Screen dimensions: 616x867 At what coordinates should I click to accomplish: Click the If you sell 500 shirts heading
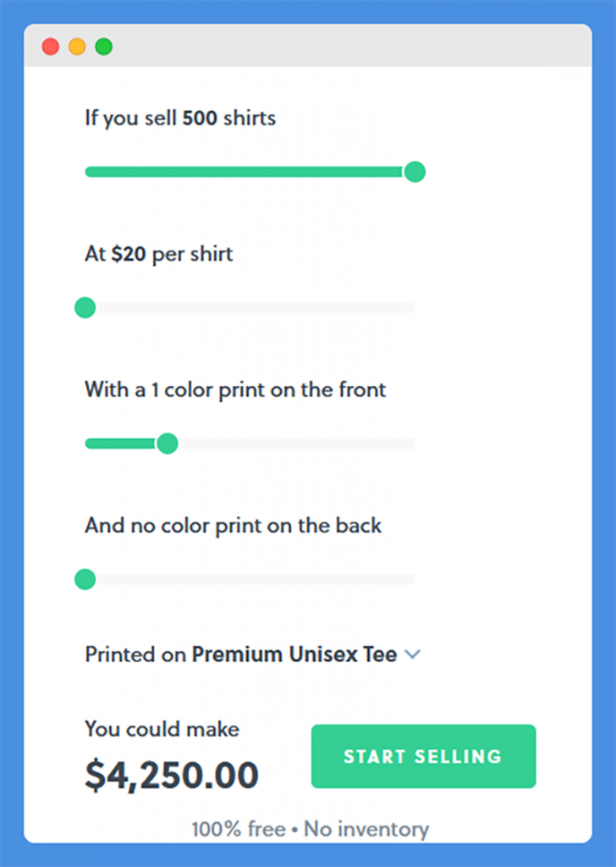[x=179, y=119]
